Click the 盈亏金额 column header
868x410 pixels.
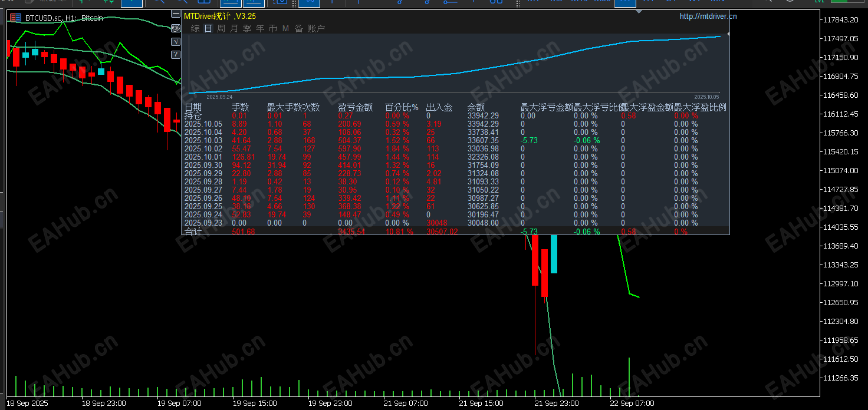pyautogui.click(x=355, y=107)
